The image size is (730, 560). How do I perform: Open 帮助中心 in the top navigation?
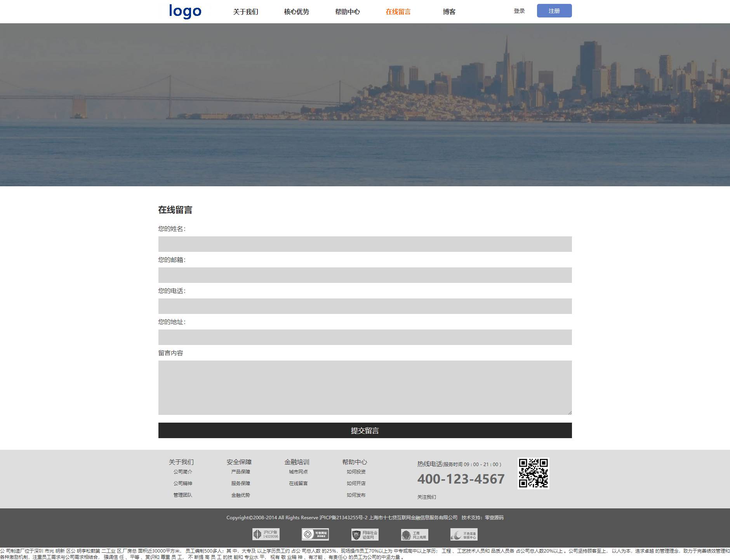point(347,12)
